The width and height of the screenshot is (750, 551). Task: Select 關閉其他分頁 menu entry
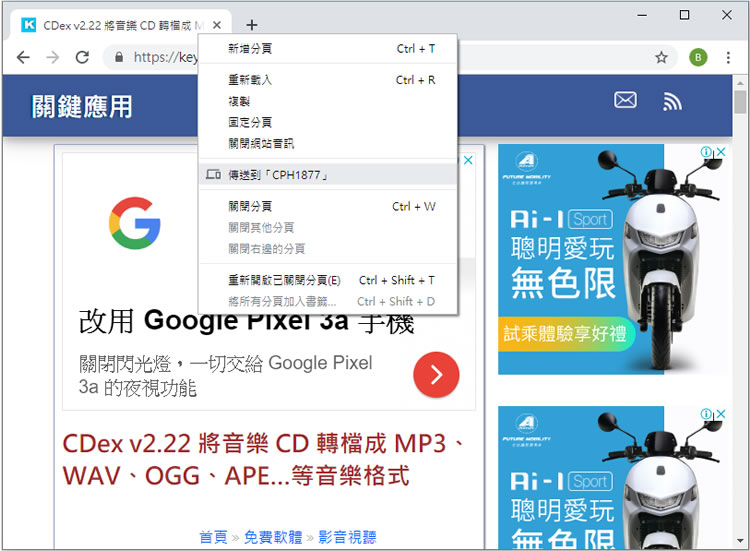[328, 227]
